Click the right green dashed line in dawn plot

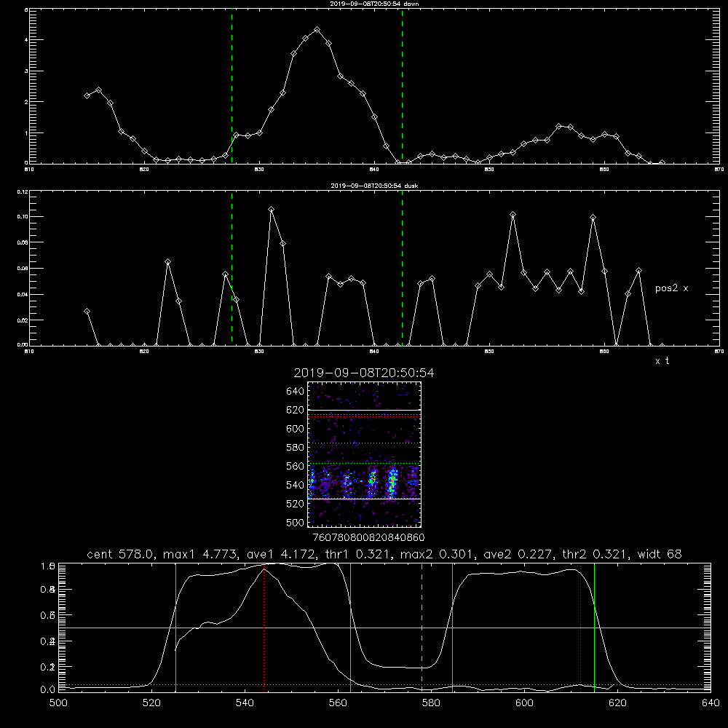pos(402,87)
